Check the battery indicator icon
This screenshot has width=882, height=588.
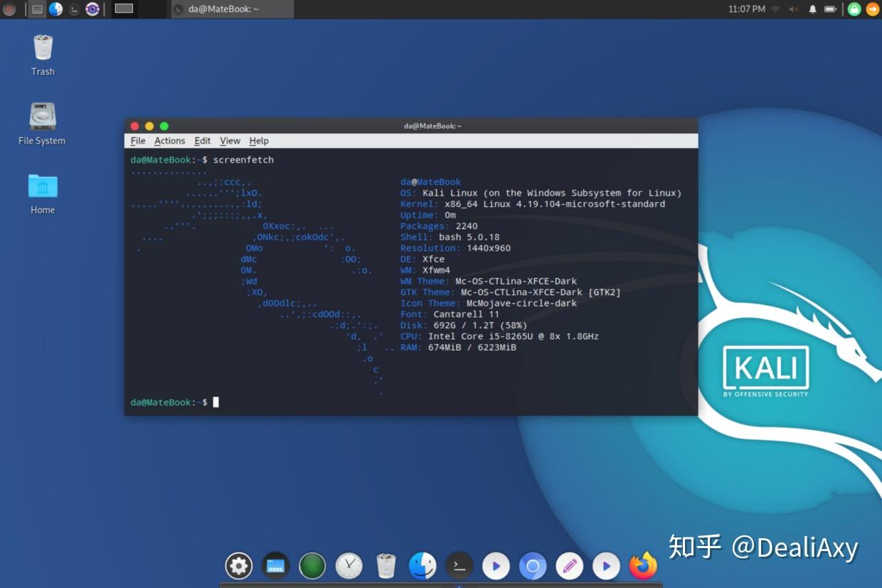[830, 9]
